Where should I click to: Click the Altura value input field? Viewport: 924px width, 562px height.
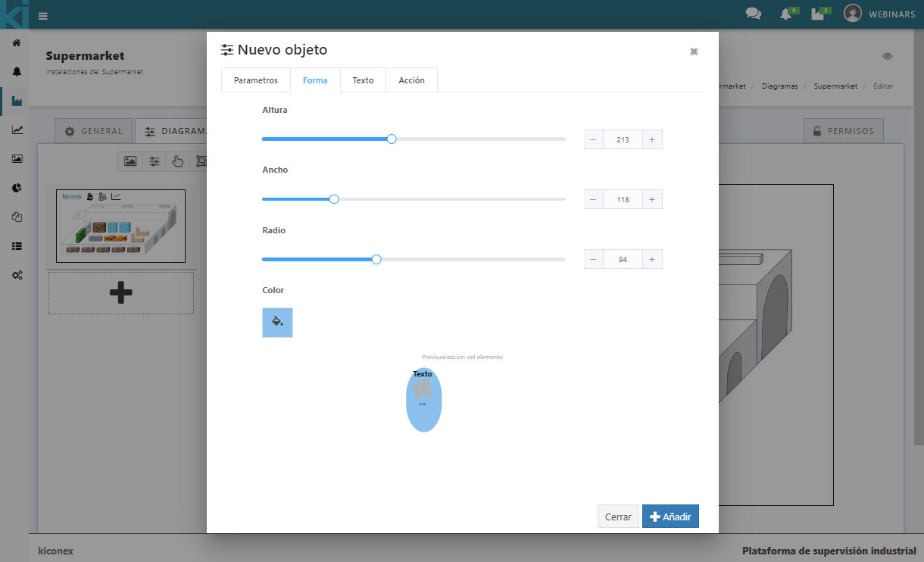[623, 139]
